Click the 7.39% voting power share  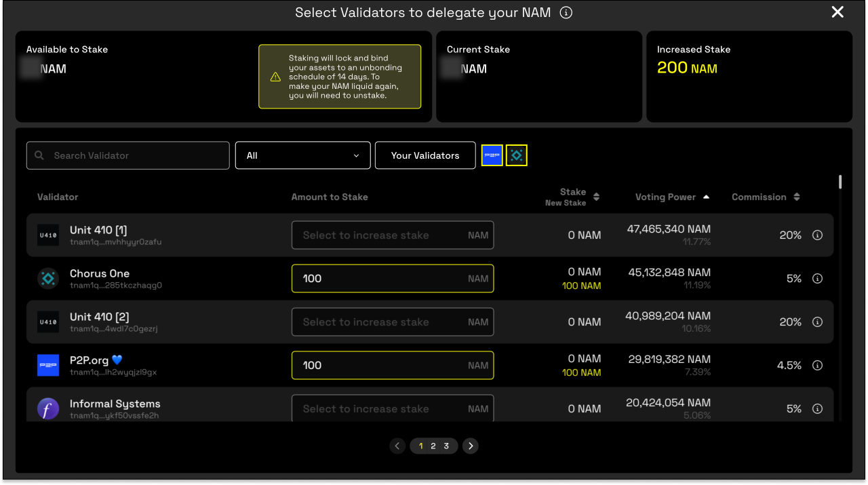tap(698, 372)
